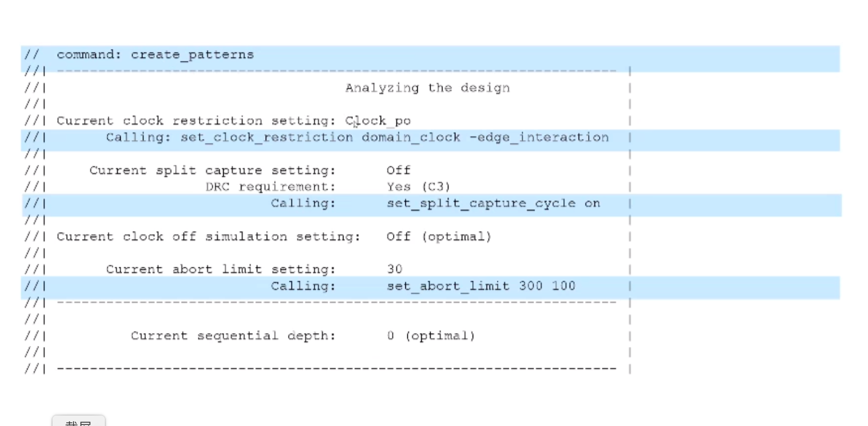Select the '0 (optimal)' sequential depth value
Image resolution: width=868 pixels, height=426 pixels.
[431, 335]
